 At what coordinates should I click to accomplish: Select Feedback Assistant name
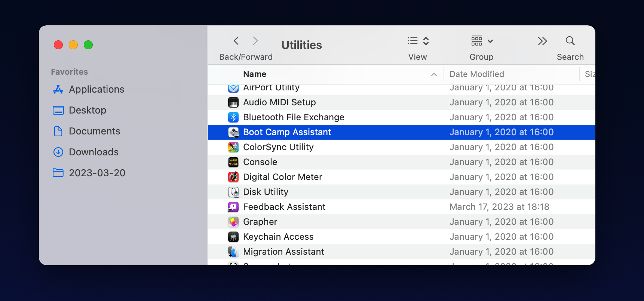[284, 207]
